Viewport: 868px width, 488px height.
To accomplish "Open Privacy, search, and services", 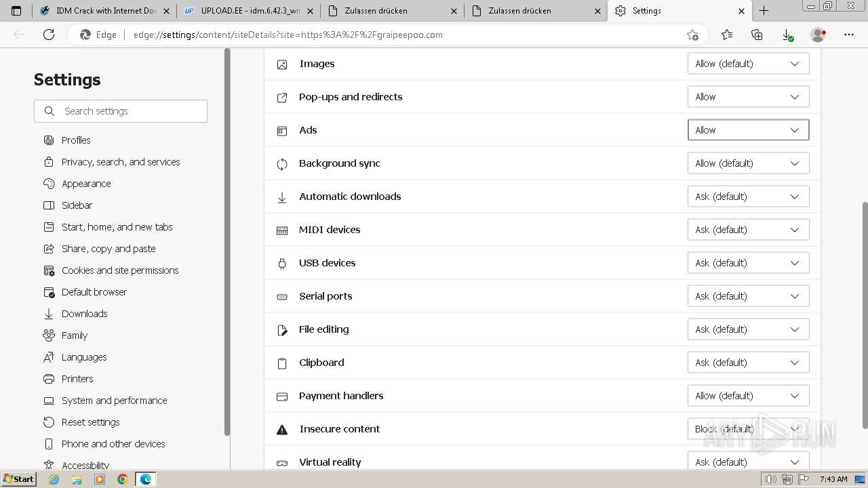I will tap(121, 162).
